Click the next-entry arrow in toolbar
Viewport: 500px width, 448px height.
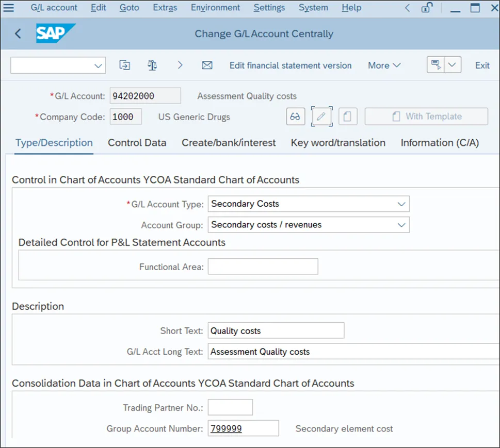coord(180,65)
